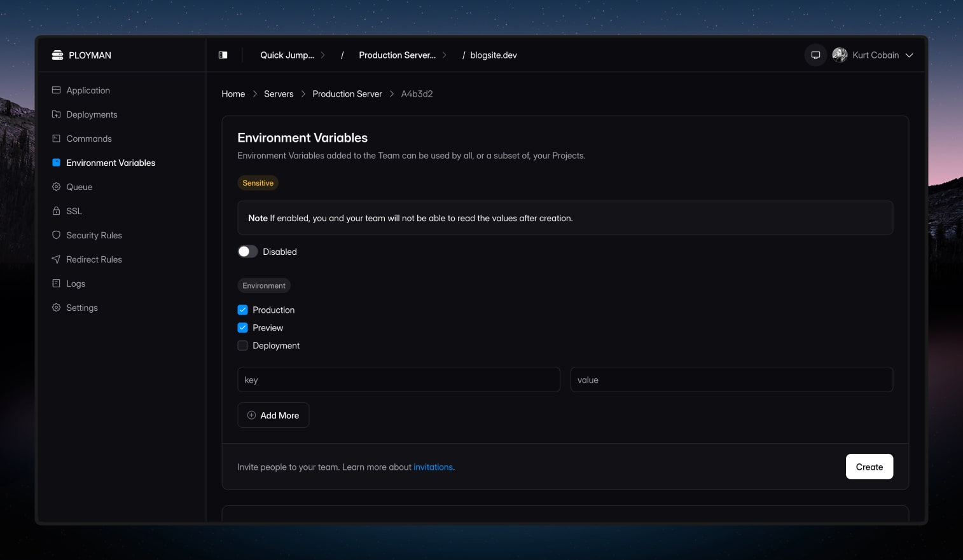The image size is (963, 560).
Task: Focus the value input field
Action: [731, 379]
